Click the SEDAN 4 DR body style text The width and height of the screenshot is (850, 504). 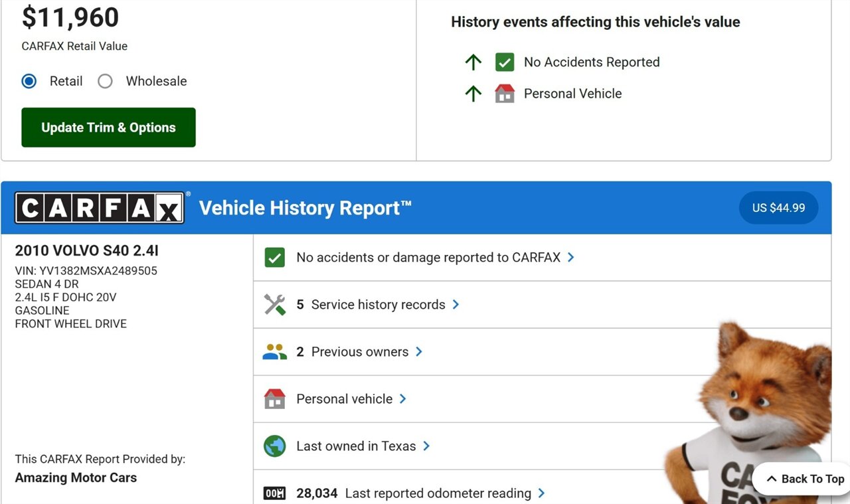coord(46,284)
